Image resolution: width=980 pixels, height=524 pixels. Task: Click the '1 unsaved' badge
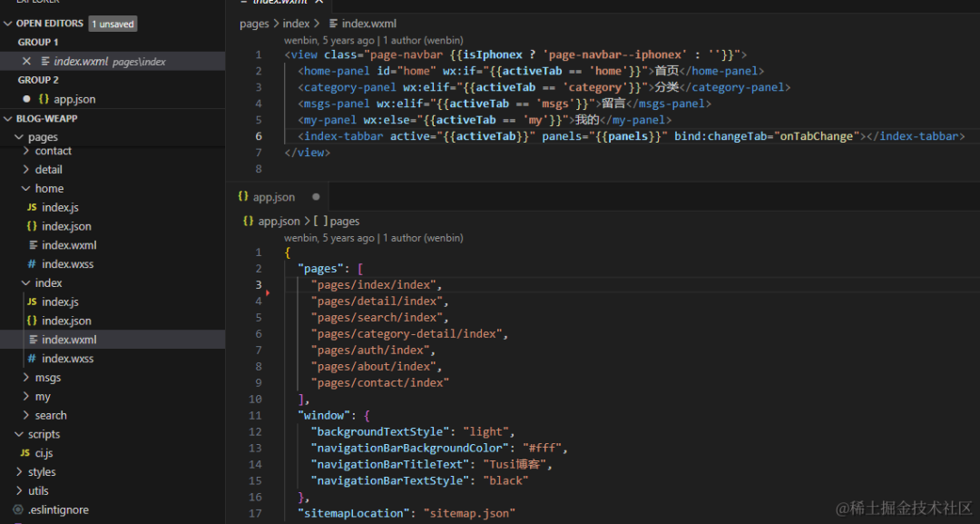[113, 24]
